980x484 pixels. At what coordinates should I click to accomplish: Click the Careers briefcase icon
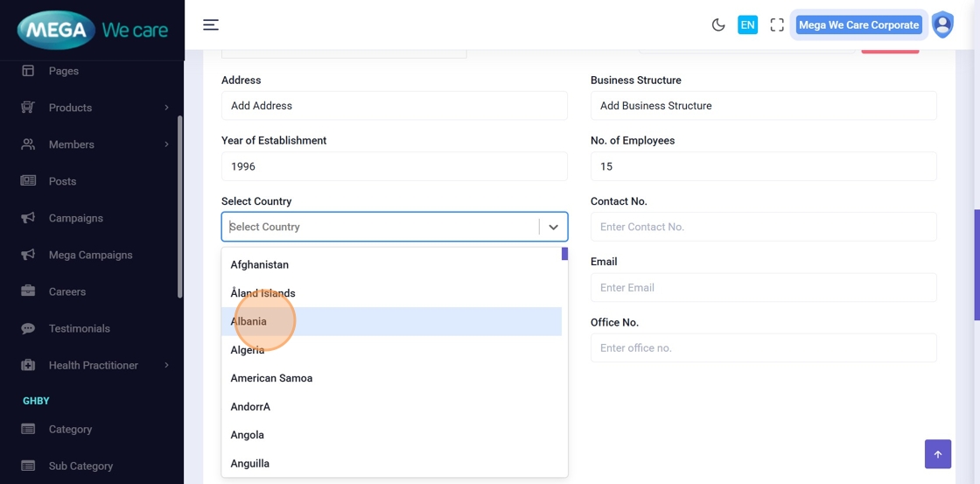28,291
